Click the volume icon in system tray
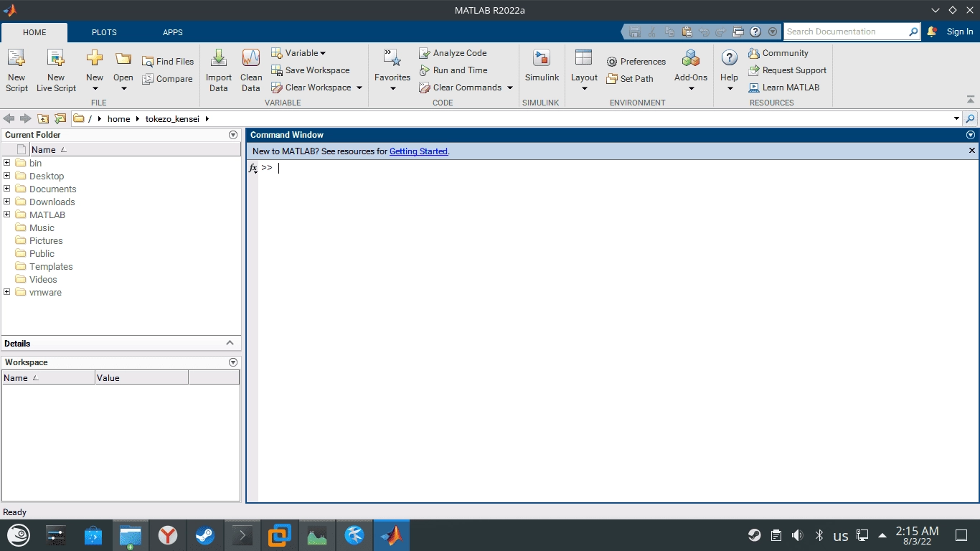Image resolution: width=980 pixels, height=551 pixels. 797,535
